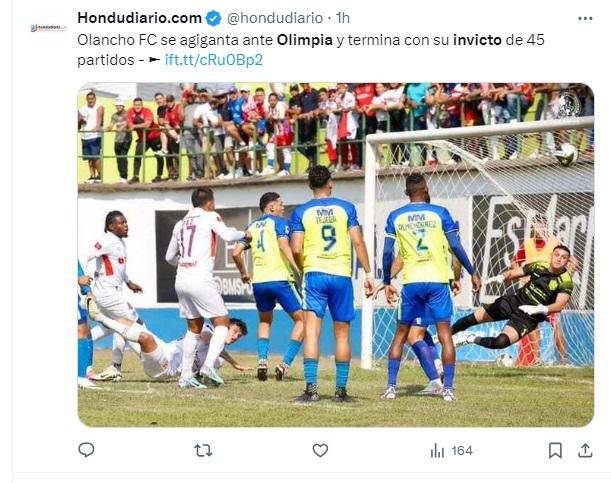This screenshot has height=483, width=611.
Task: Open the soccer match photo
Action: [x=336, y=255]
